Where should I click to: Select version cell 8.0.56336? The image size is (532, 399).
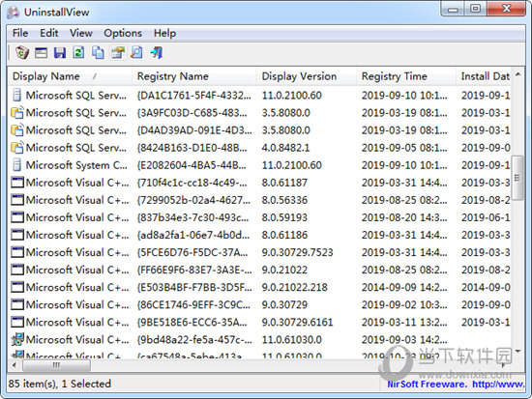click(x=284, y=200)
